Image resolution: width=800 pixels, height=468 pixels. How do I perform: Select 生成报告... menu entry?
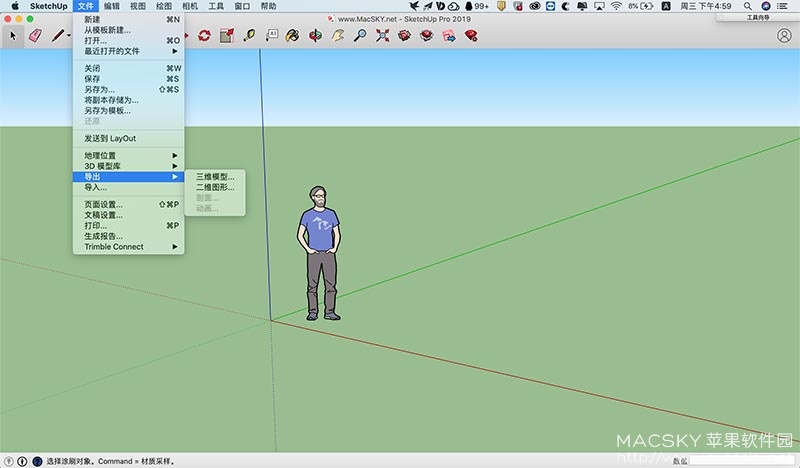click(128, 236)
